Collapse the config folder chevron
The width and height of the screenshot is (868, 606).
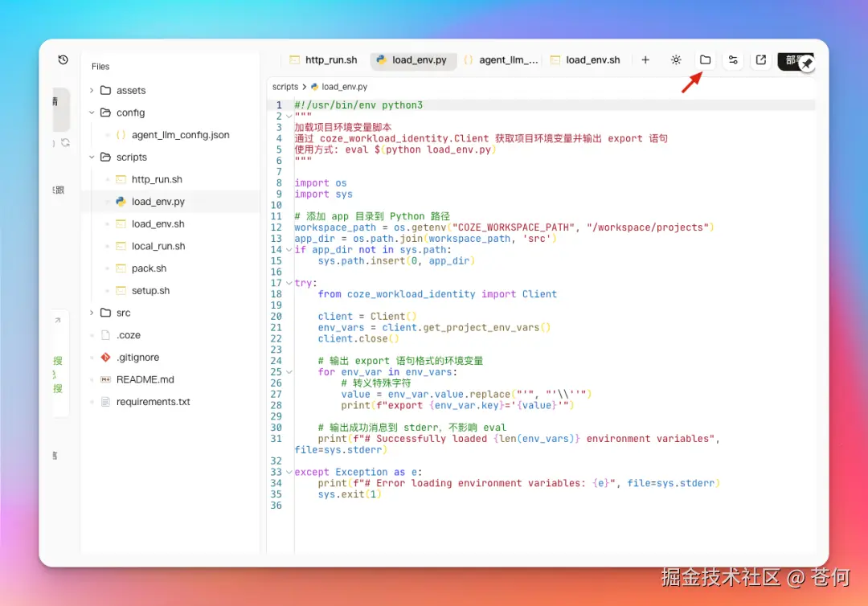pos(92,113)
